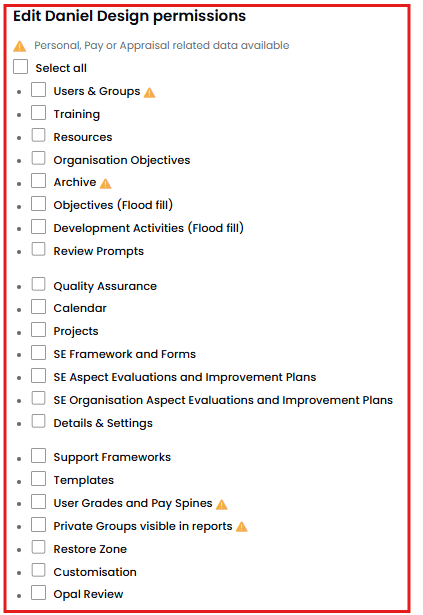Click the warning icon next to Archive
423x615 pixels.
[106, 184]
